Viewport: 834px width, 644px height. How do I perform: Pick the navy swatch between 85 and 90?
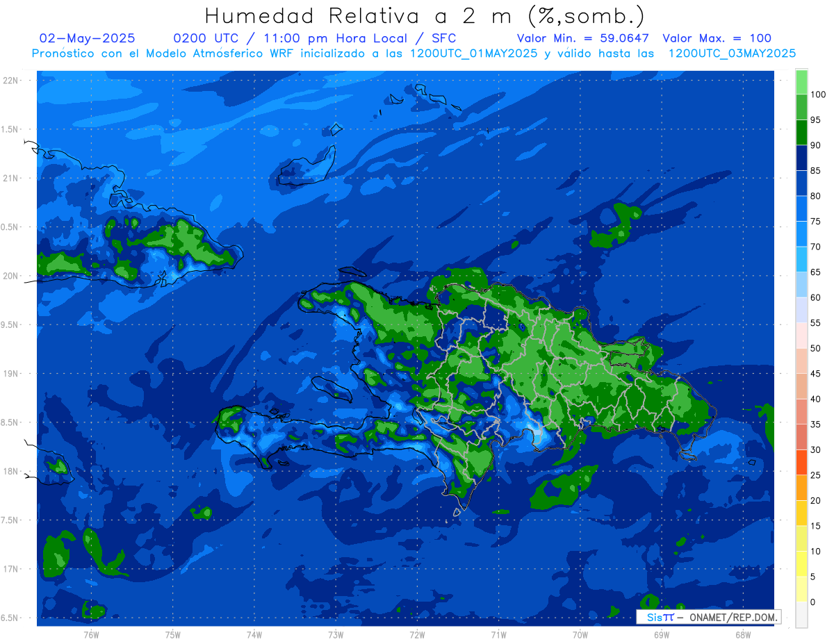point(801,158)
